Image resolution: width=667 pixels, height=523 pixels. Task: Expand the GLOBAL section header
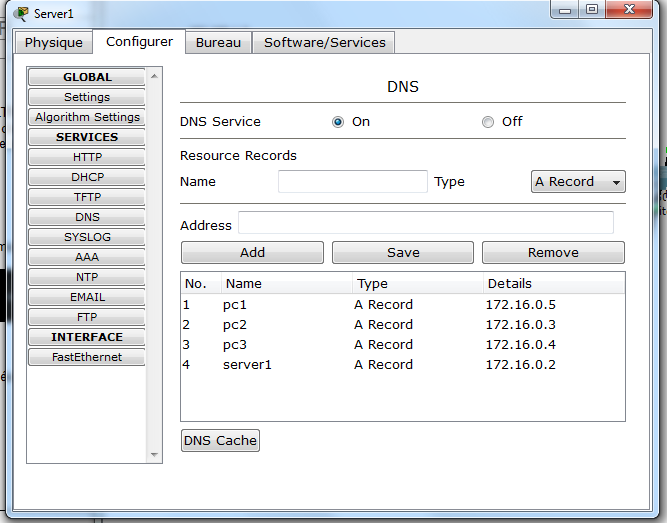point(87,77)
